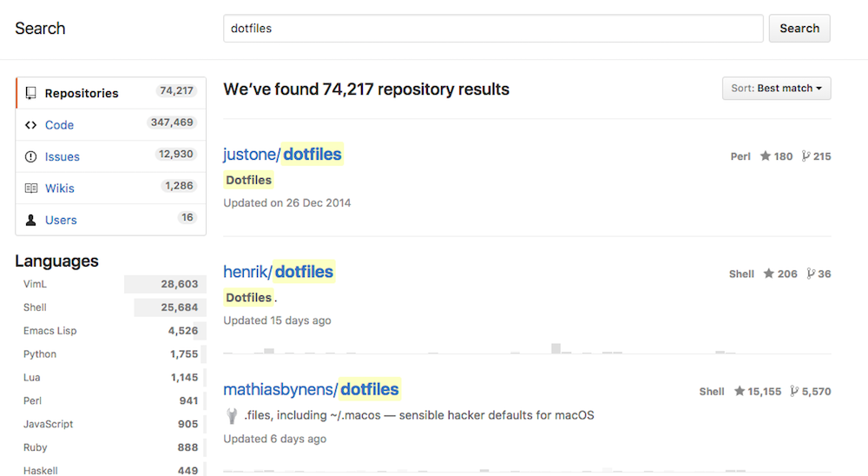
Task: Switch to Users search results
Action: point(111,220)
